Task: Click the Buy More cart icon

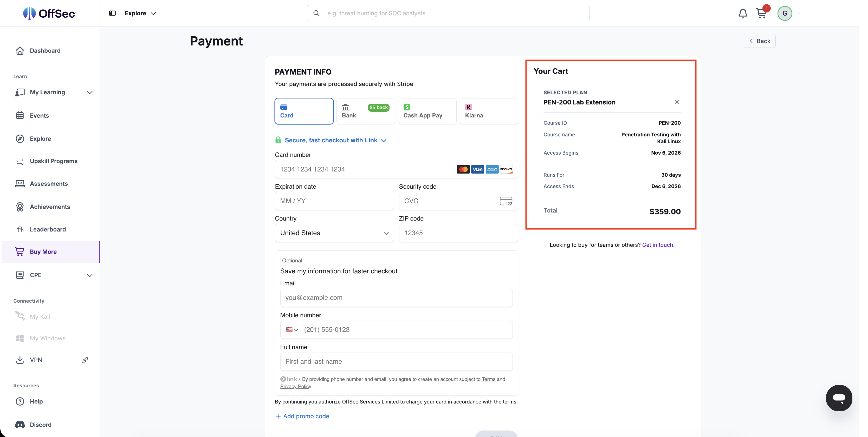Action: click(20, 251)
